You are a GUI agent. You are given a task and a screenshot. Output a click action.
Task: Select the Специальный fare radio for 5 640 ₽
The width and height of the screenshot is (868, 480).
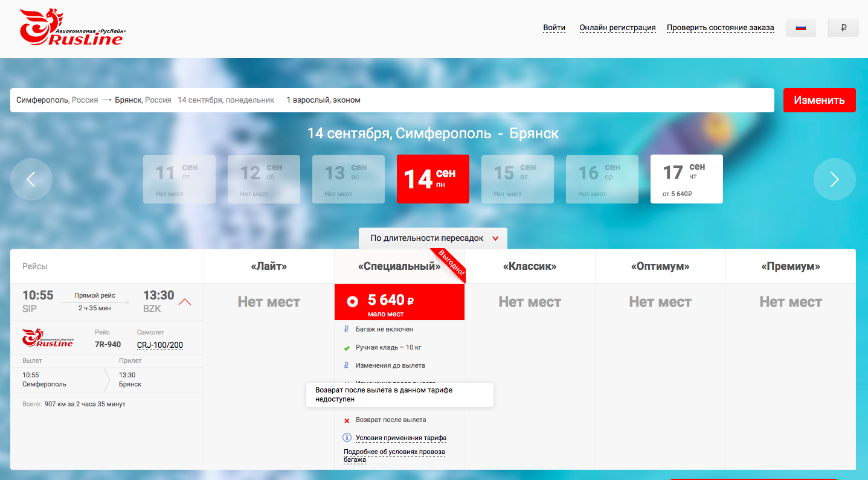352,301
